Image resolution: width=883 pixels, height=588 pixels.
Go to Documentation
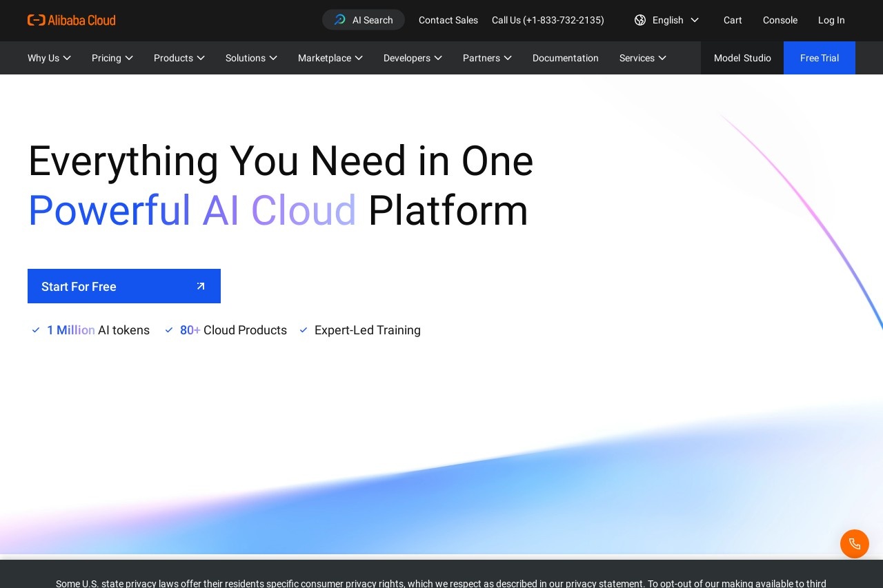(x=566, y=58)
